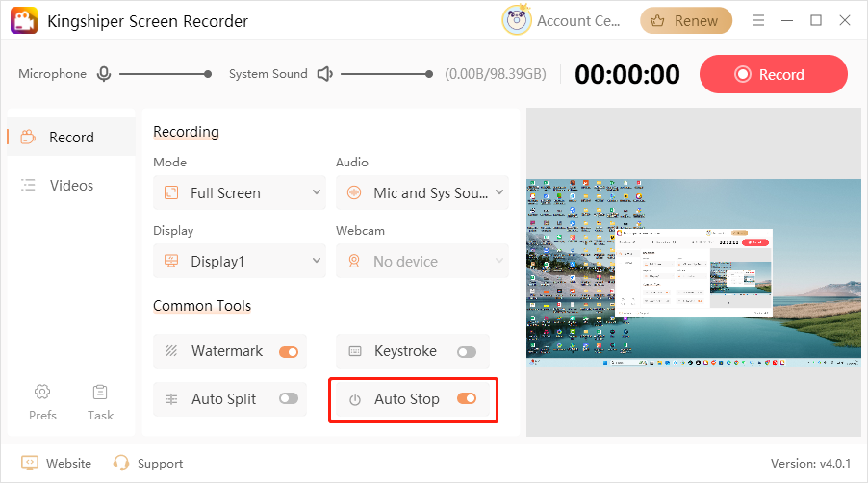Click the panda account avatar
The image size is (868, 483).
point(516,20)
